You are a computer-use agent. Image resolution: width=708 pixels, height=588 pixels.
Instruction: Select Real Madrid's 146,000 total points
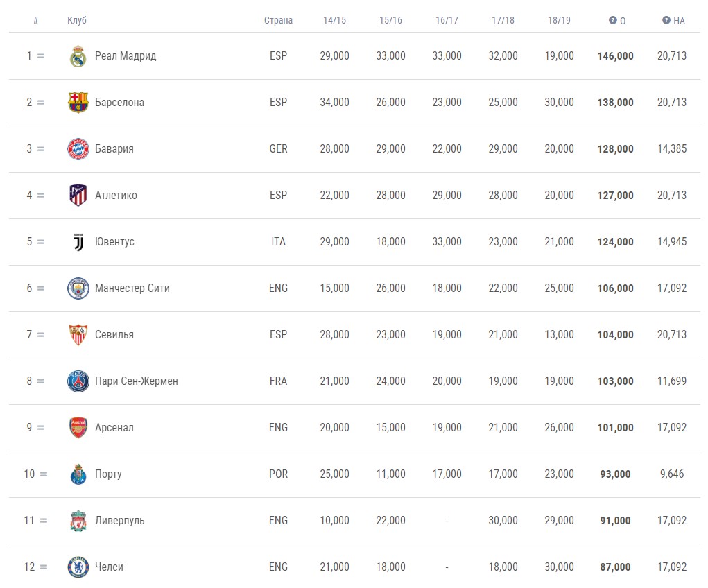point(616,56)
